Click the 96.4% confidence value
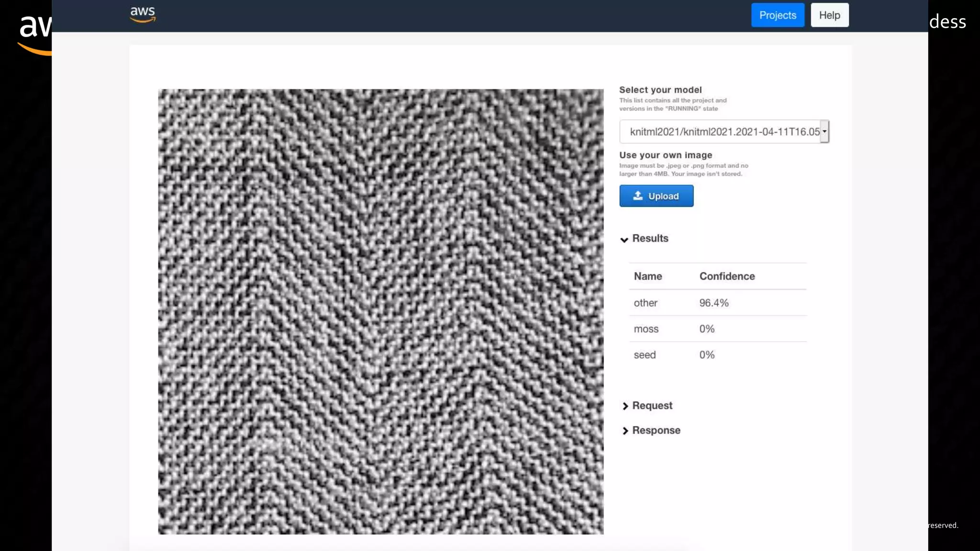Image resolution: width=980 pixels, height=551 pixels. point(713,303)
